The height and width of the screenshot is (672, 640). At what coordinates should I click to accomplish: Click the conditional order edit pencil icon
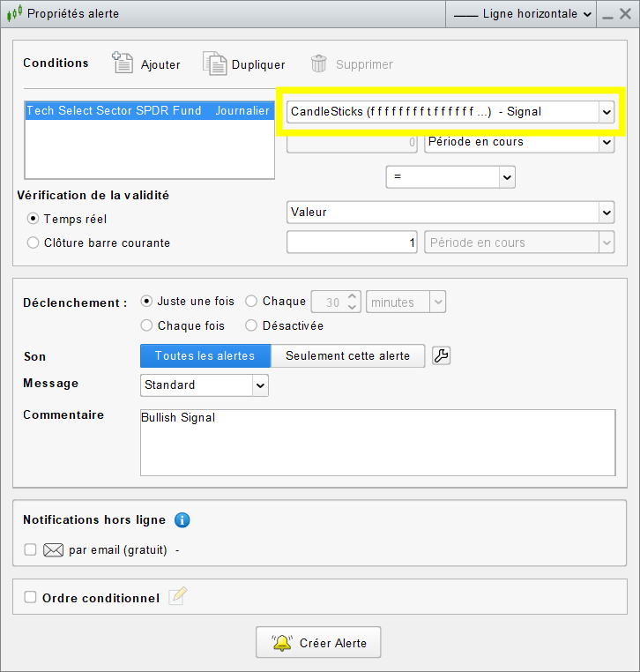178,597
